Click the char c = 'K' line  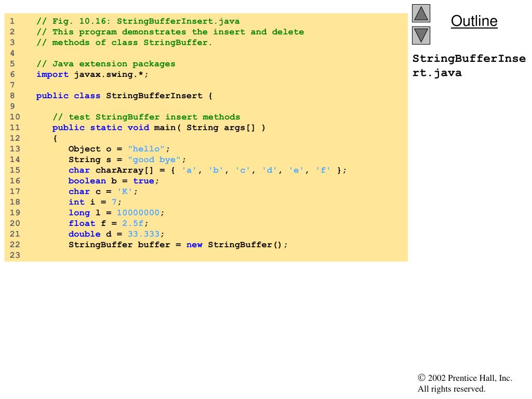103,192
